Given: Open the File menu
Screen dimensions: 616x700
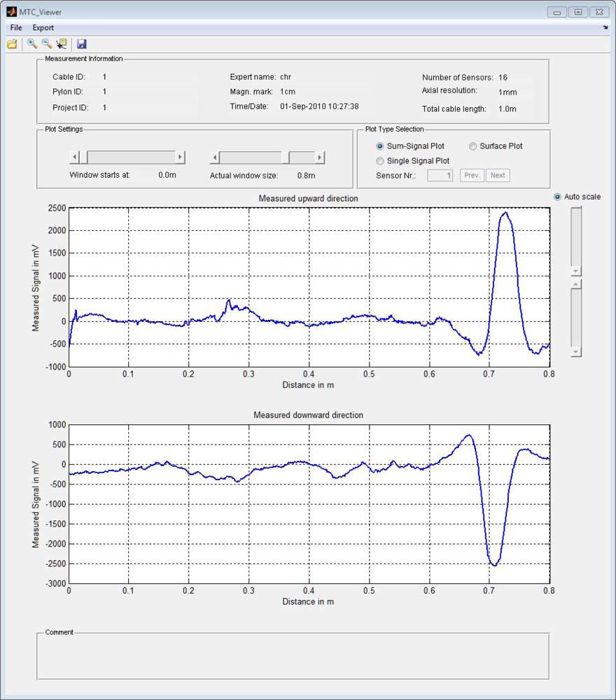Looking at the screenshot, I should [16, 28].
